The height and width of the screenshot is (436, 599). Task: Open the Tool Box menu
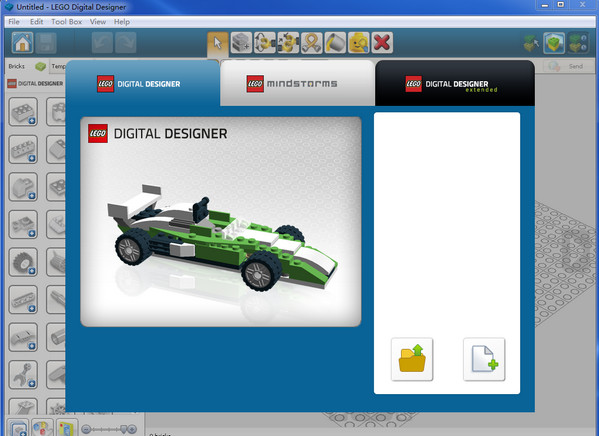point(67,22)
